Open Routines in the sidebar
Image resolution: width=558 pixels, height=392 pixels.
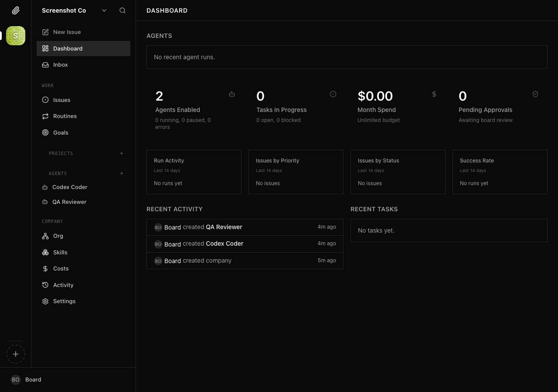[x=83, y=116]
